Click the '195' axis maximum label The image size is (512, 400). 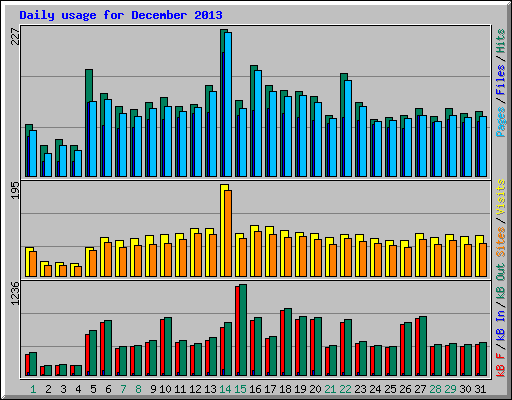15,191
